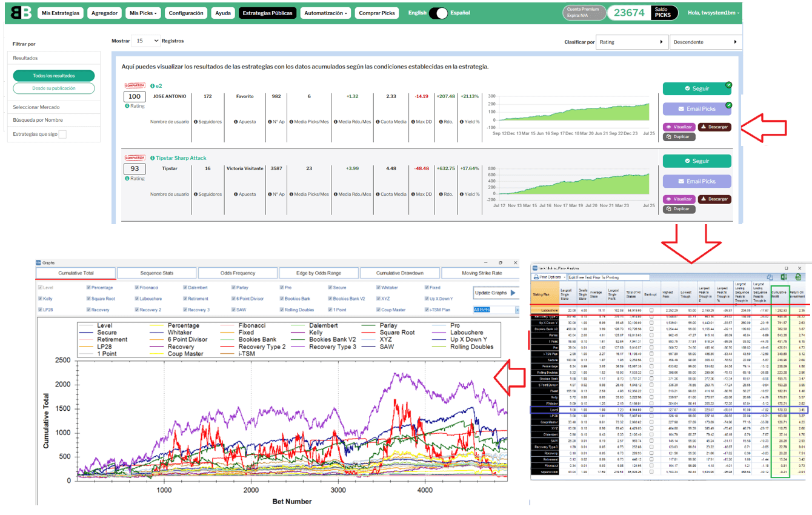Select the Cumulative Total tab

tap(75, 273)
